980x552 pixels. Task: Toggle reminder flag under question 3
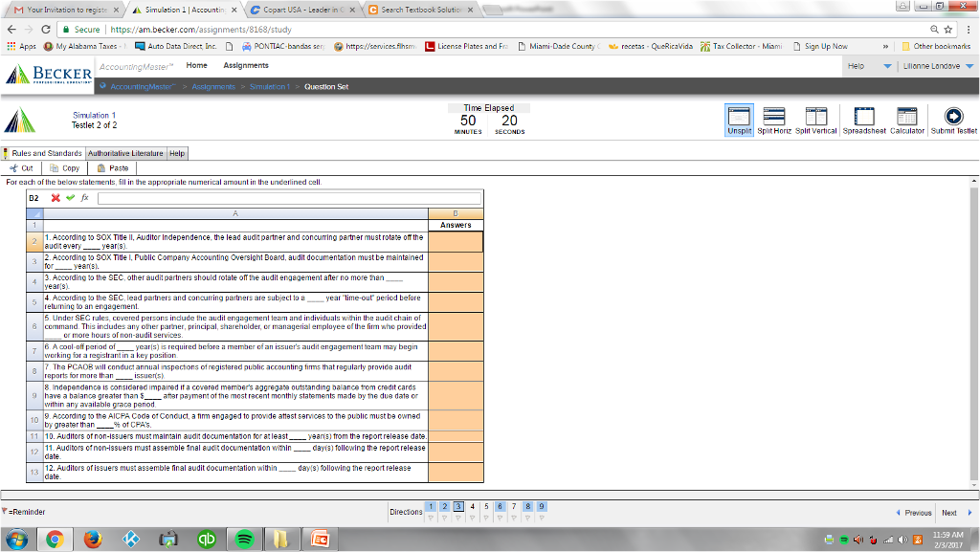[x=458, y=518]
